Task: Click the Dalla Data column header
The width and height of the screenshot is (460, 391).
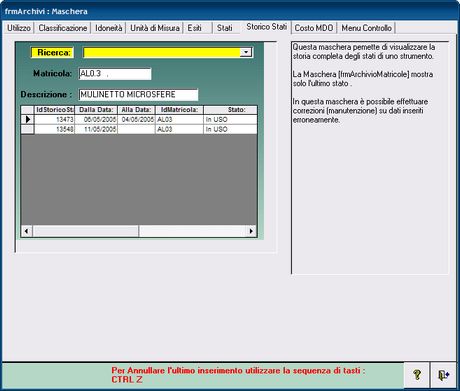Action: [96, 110]
